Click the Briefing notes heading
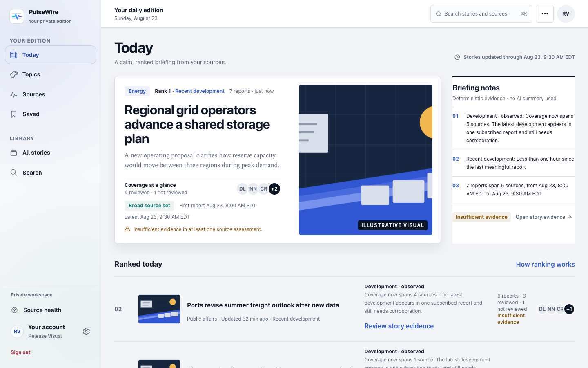588x368 pixels. (476, 88)
